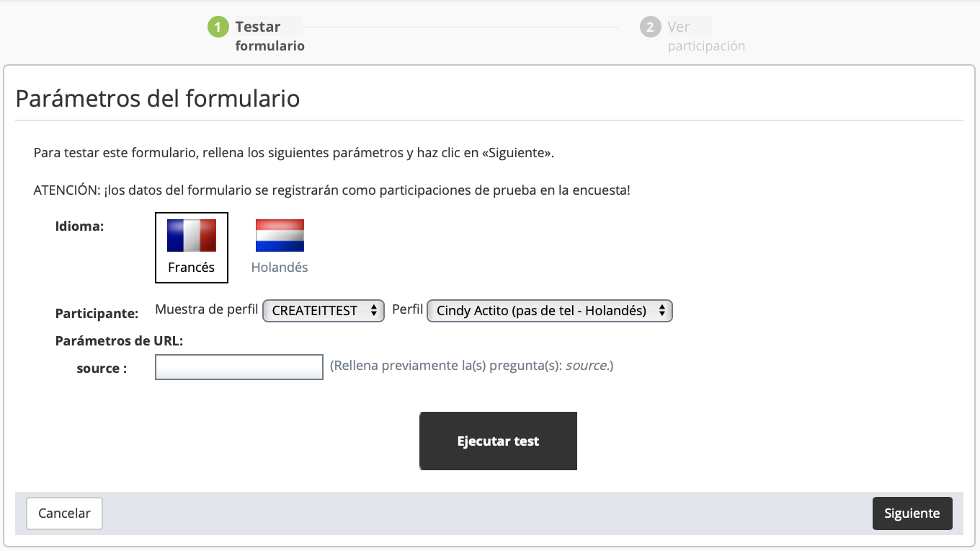Screen dimensions: 980x551
Task: Choose the Francés language label
Action: (x=192, y=268)
